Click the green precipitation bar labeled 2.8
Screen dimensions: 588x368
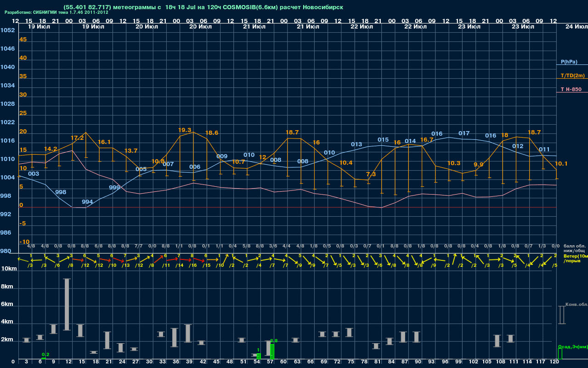(x=272, y=351)
